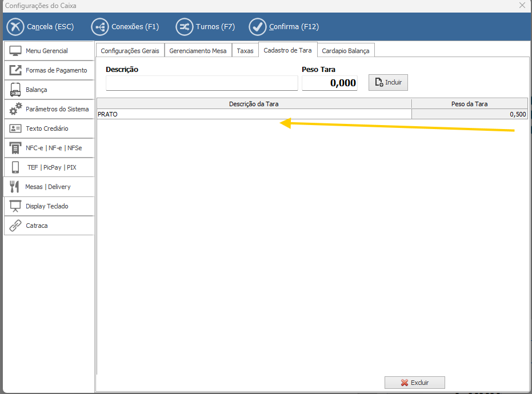The width and height of the screenshot is (532, 394).
Task: Click the Incluir button
Action: point(388,82)
